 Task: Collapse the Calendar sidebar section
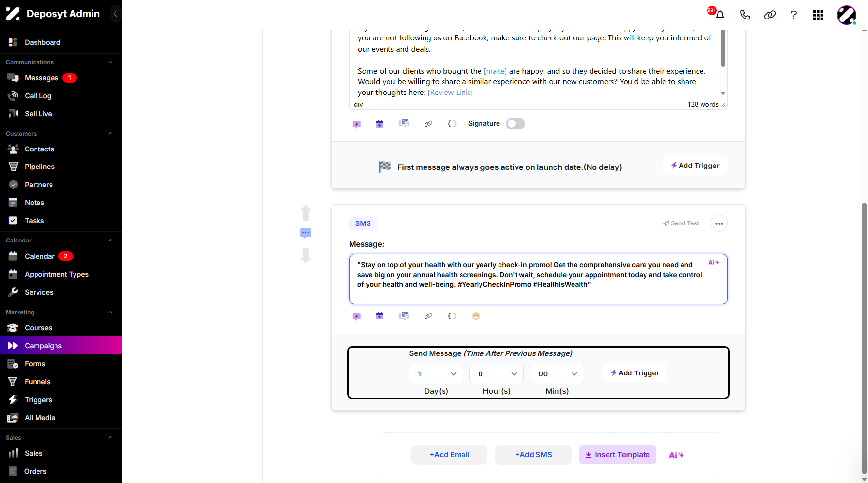tap(110, 241)
